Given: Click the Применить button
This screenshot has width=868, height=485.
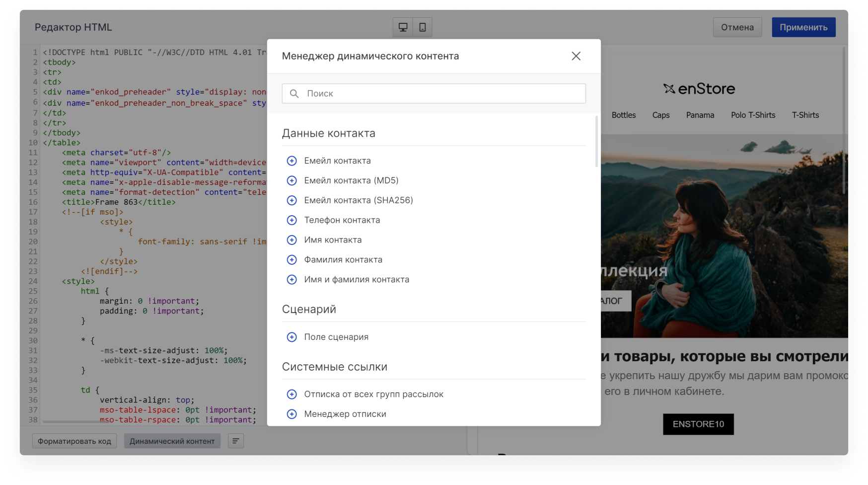Looking at the screenshot, I should [x=803, y=27].
